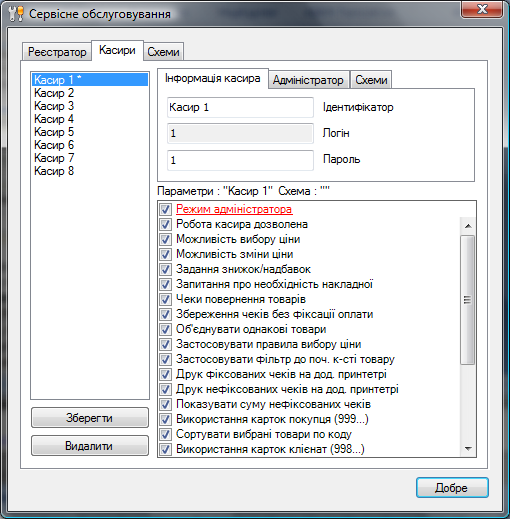This screenshot has height=519, width=510.
Task: Disable Задання знижок/надбавок option
Action: [x=165, y=269]
